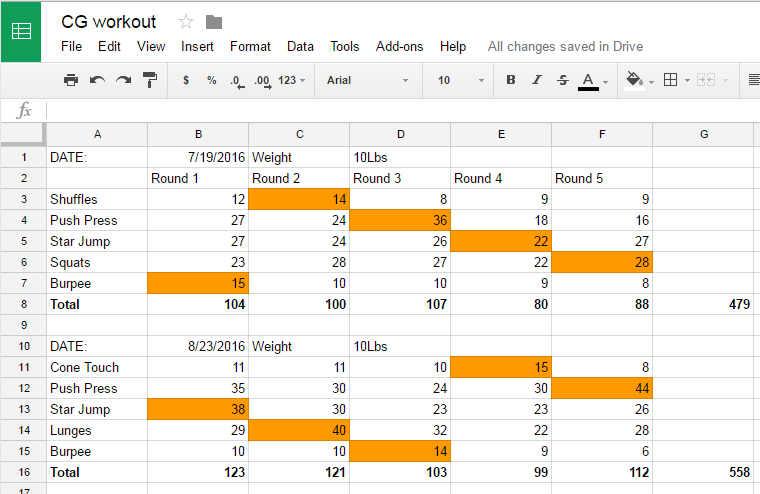Click into the formula bar
This screenshot has width=760, height=494.
402,111
